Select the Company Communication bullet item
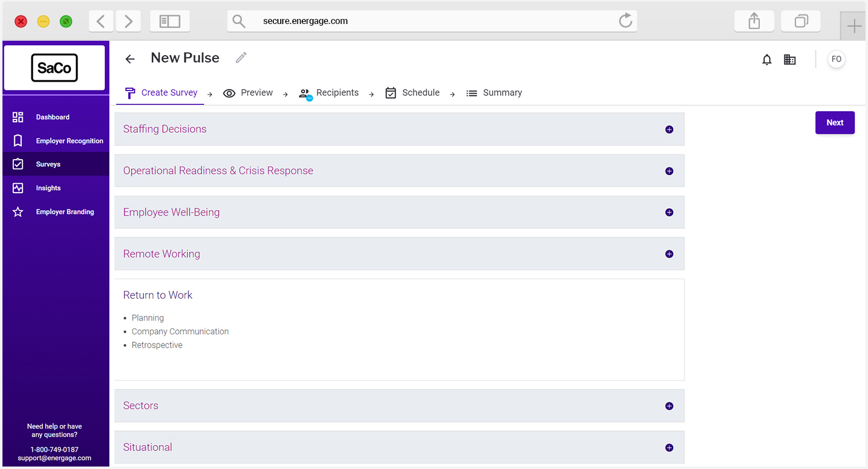 pyautogui.click(x=180, y=332)
